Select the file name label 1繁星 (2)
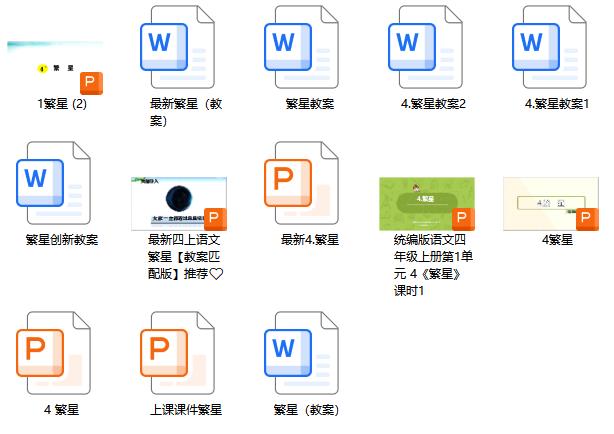The height and width of the screenshot is (434, 614). tap(62, 103)
